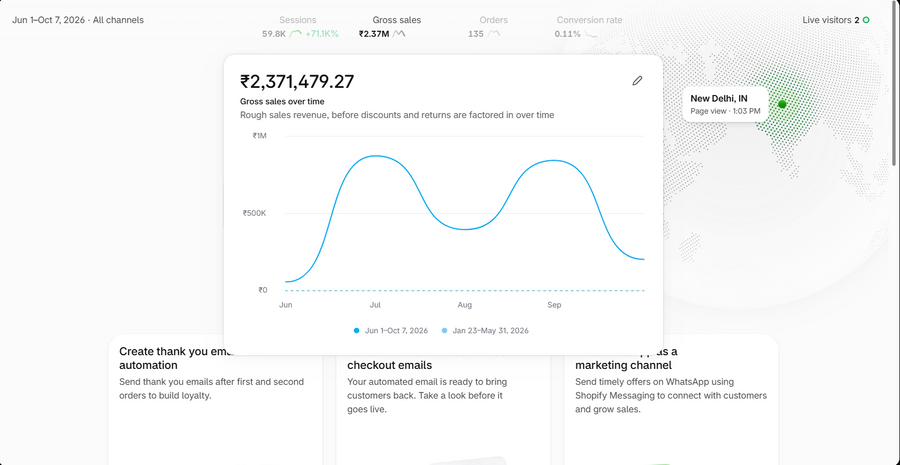This screenshot has height=465, width=900.
Task: Open the Jun 1–Oct 7, 2026 date range selector
Action: pyautogui.click(x=77, y=20)
